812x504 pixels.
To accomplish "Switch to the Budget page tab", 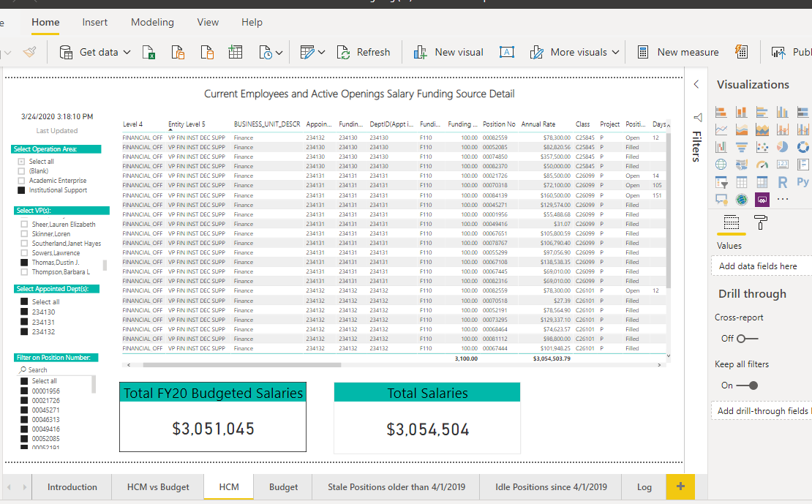I will click(x=283, y=487).
